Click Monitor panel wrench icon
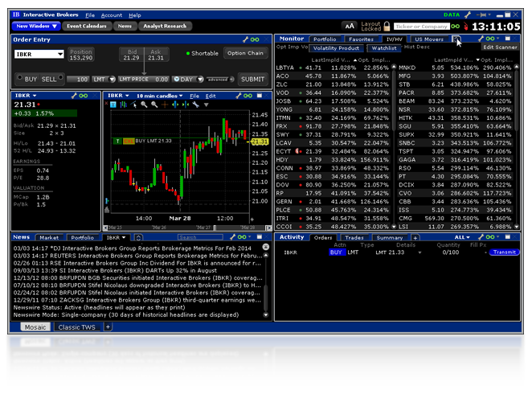532x402 pixels. pos(481,39)
